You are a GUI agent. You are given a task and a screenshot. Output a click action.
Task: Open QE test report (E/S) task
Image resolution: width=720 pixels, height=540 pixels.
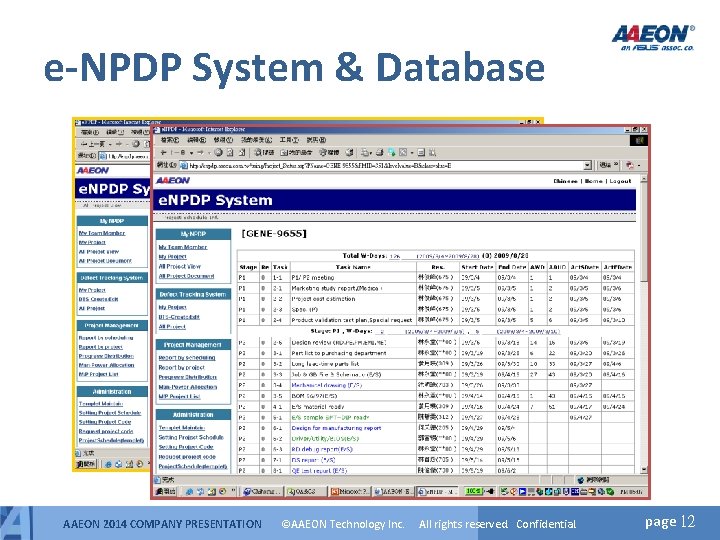[x=319, y=471]
